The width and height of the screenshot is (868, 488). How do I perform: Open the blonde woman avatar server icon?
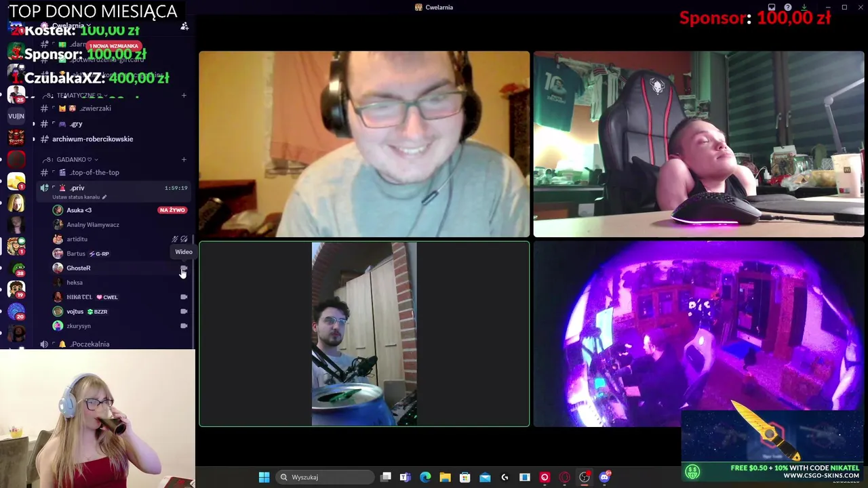tap(16, 203)
